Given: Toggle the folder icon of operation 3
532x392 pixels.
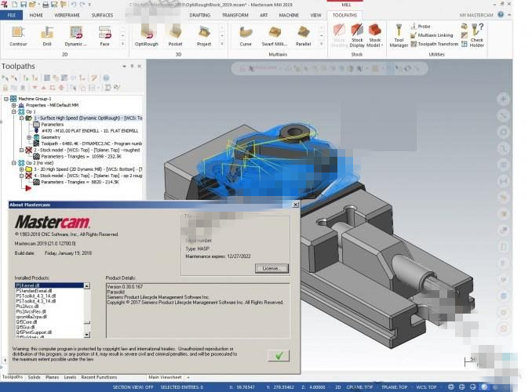Looking at the screenshot, I should (x=28, y=169).
